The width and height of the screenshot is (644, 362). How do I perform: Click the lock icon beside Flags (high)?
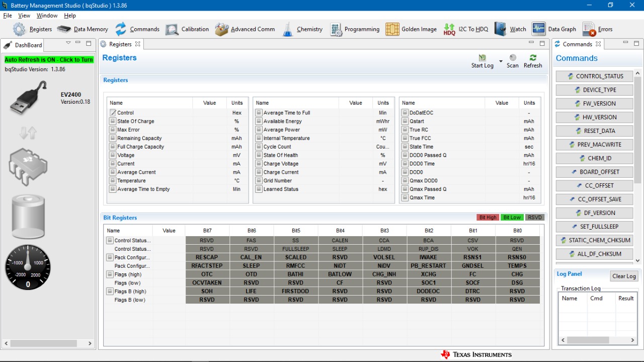pos(110,274)
